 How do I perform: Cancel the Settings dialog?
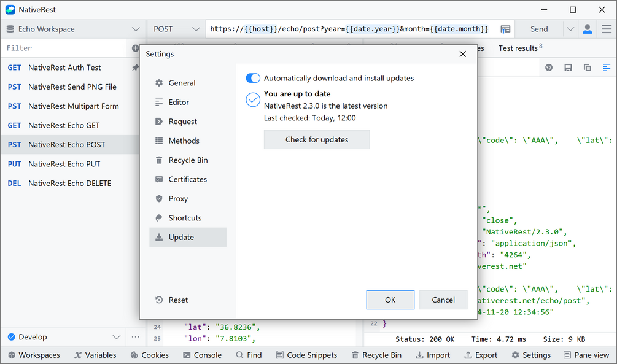(x=443, y=300)
